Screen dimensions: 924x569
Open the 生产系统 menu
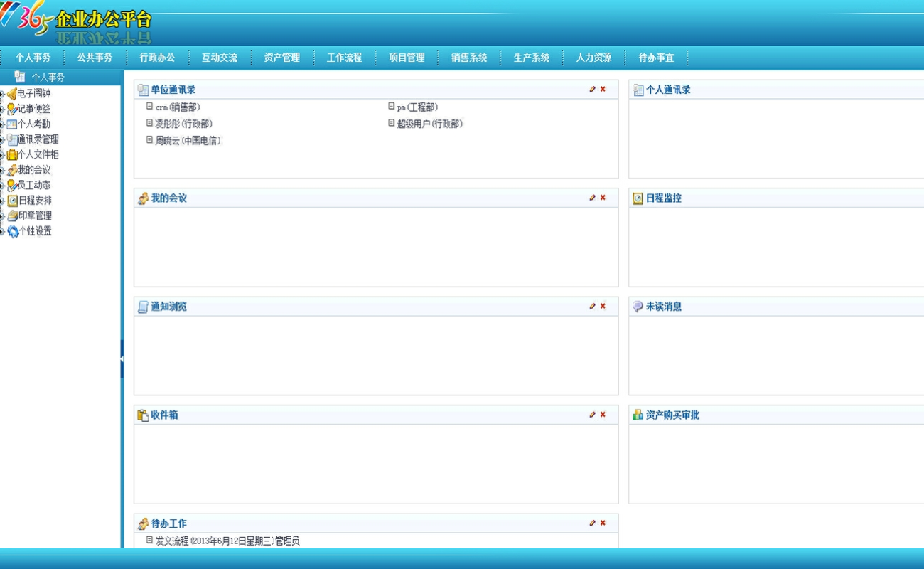click(532, 58)
